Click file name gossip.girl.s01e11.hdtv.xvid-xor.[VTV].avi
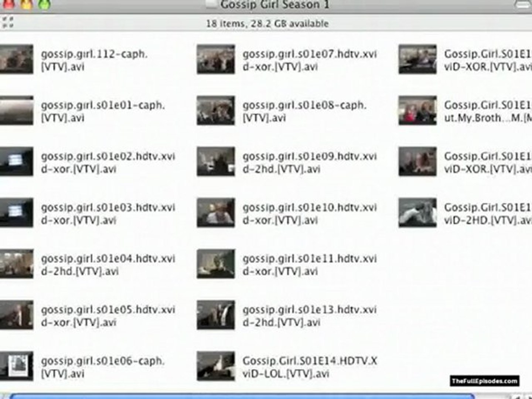 [310, 265]
